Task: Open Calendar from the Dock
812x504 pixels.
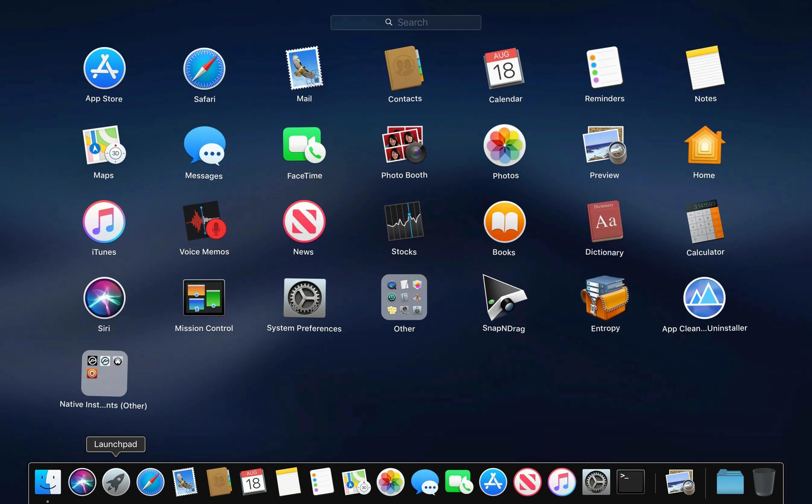Action: click(x=253, y=481)
